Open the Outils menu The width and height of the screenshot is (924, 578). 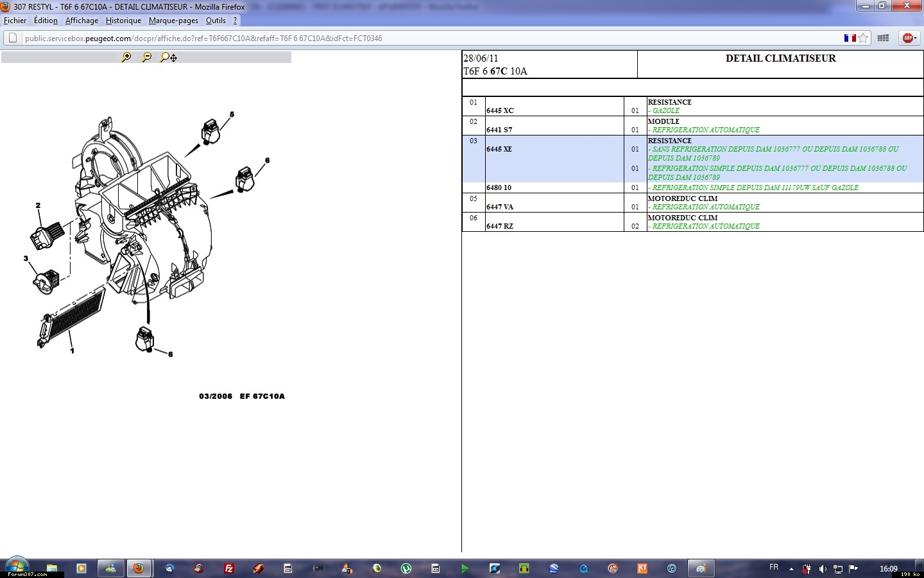pyautogui.click(x=216, y=21)
